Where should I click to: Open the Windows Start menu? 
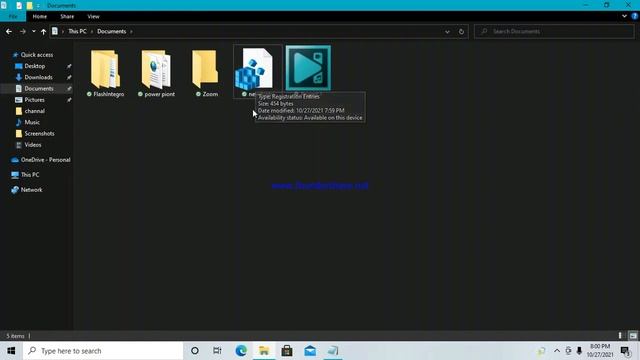(11, 351)
